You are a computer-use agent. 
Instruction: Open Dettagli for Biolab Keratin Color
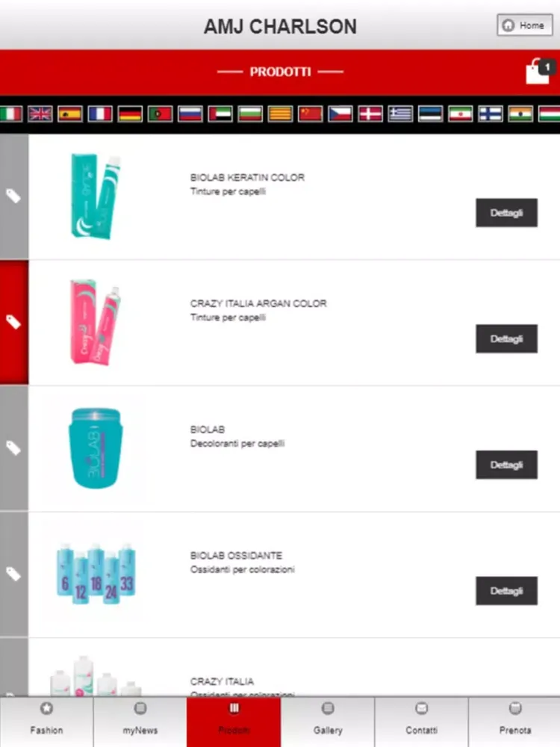pos(507,212)
